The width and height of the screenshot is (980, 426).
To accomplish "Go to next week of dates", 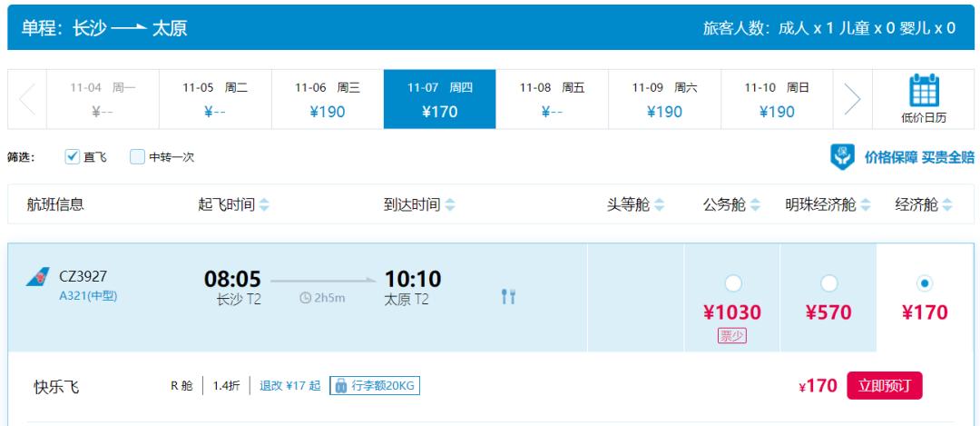I will click(x=850, y=100).
